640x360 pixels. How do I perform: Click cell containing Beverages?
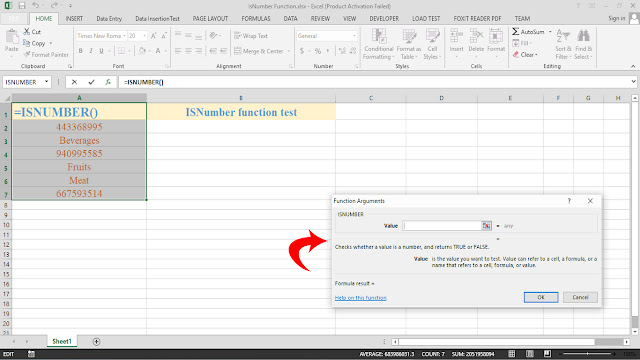79,140
